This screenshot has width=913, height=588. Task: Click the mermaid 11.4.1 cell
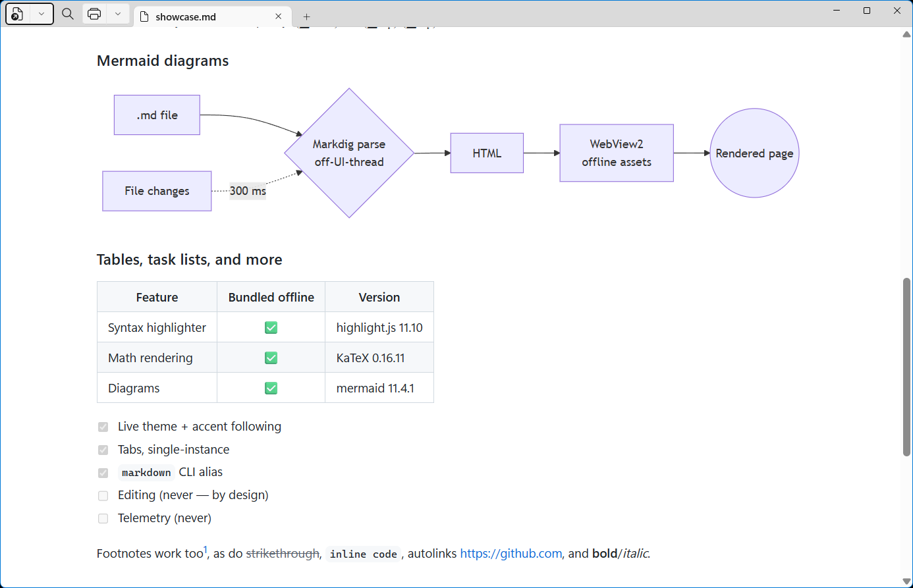tap(379, 388)
